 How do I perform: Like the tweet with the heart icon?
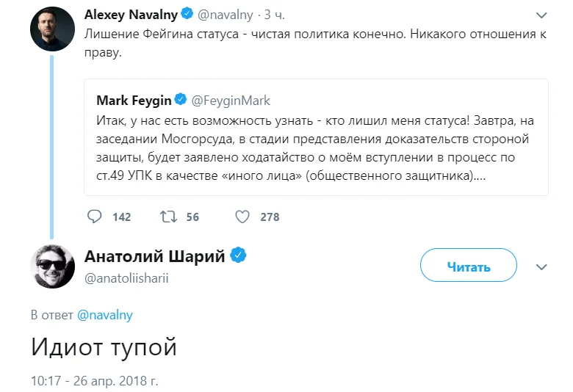coord(242,217)
